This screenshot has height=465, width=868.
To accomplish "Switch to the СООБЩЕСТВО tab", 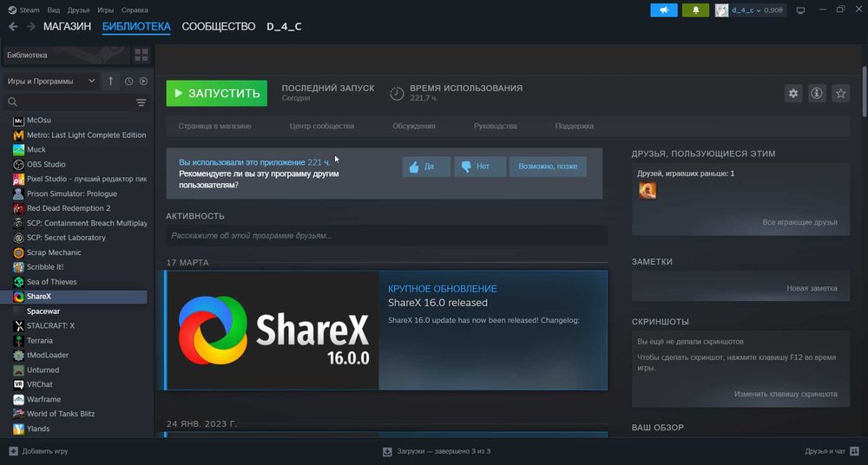I will tap(218, 27).
